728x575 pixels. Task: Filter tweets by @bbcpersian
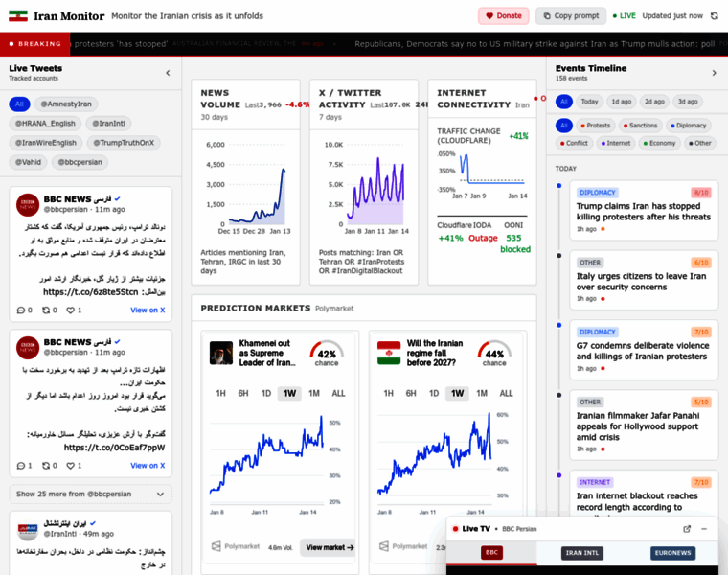point(80,162)
